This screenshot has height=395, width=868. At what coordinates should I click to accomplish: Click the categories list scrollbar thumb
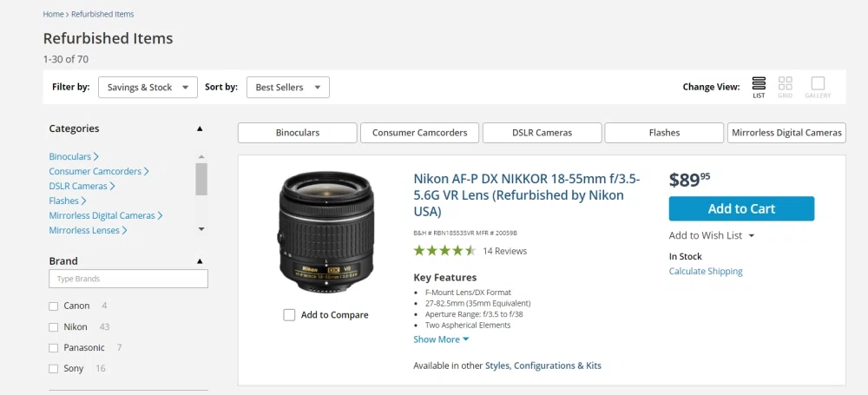click(201, 179)
